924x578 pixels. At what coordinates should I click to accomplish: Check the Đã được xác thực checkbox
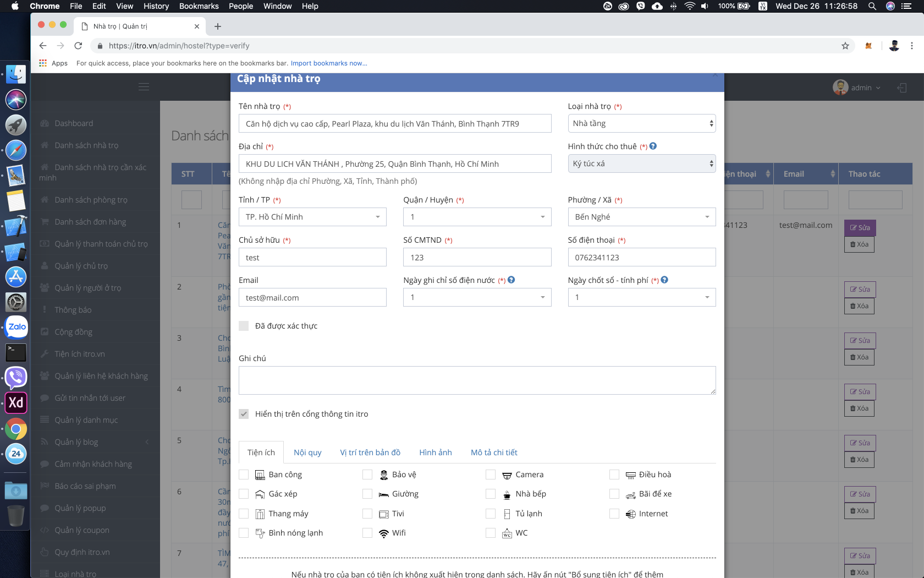[244, 326]
